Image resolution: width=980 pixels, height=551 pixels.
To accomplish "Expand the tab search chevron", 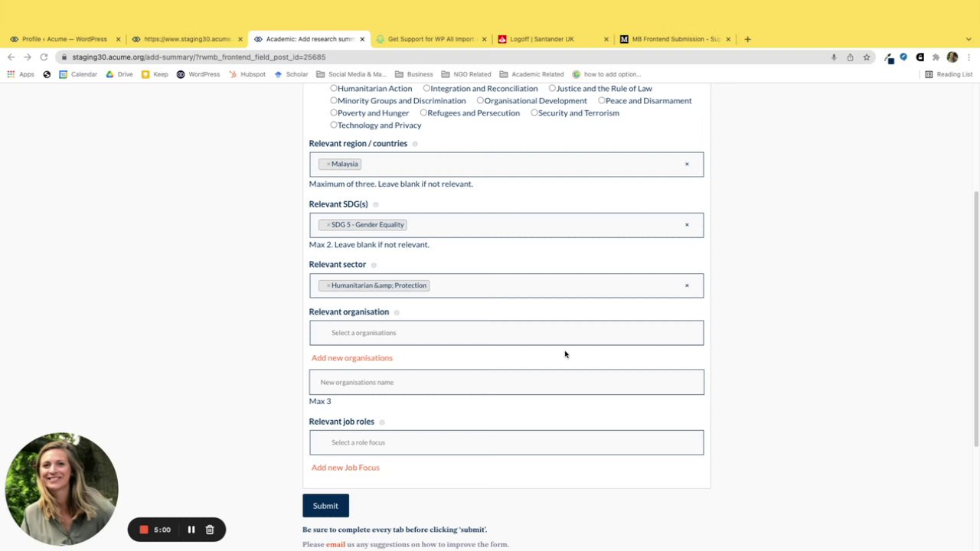I will [x=969, y=39].
